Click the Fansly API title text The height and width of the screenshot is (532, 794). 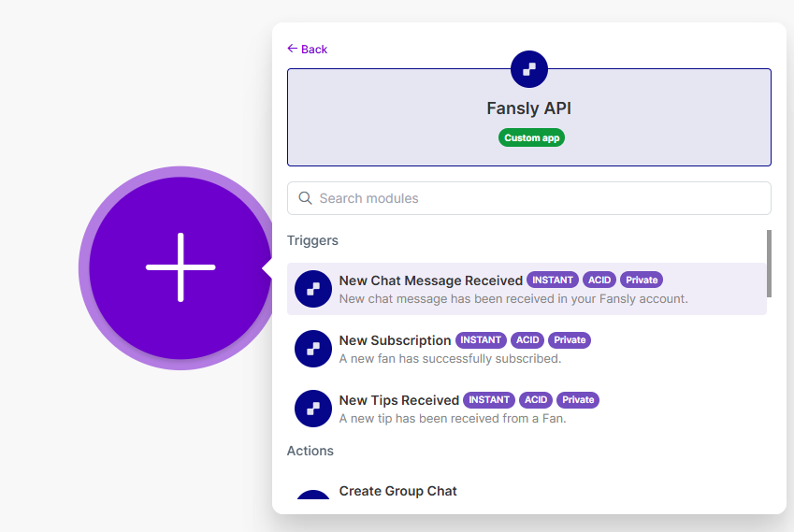point(528,108)
